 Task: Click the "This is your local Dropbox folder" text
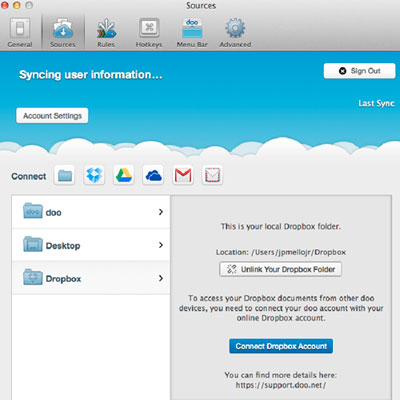(281, 227)
